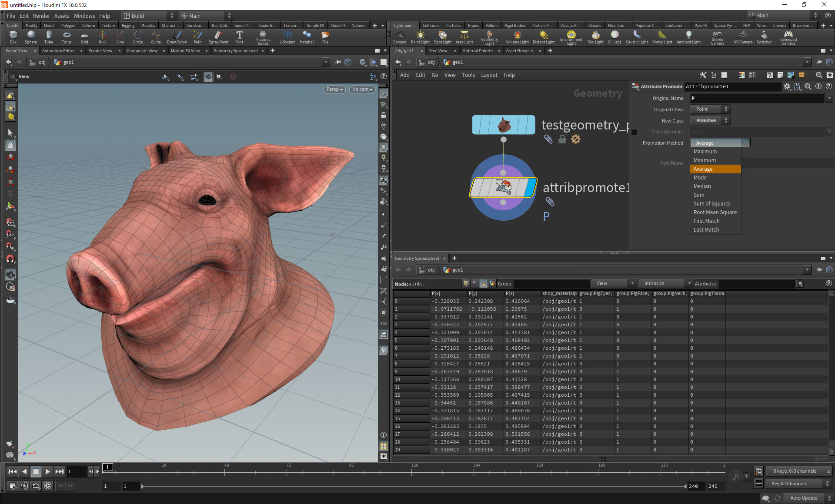This screenshot has width=835, height=504.
Task: Create a Grid from the shelf
Action: 84,37
